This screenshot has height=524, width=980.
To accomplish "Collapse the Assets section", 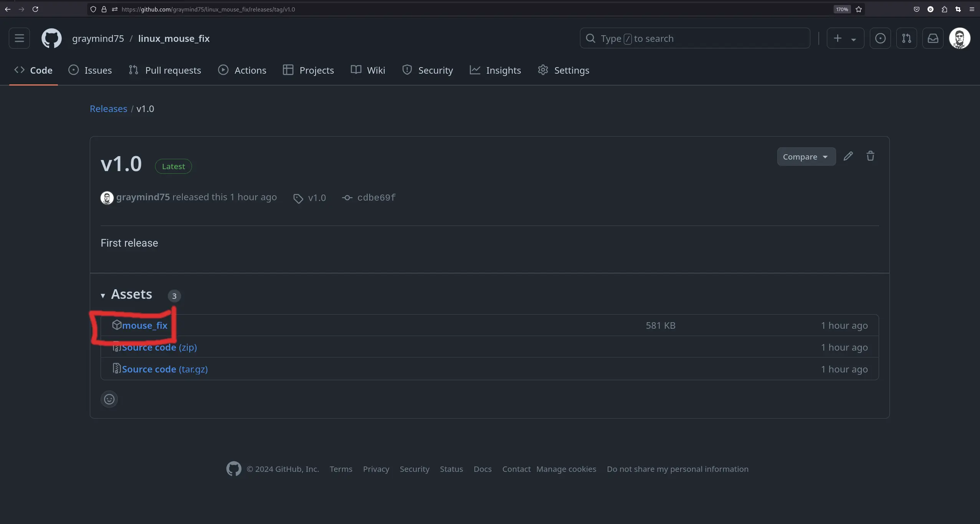I will (x=103, y=295).
